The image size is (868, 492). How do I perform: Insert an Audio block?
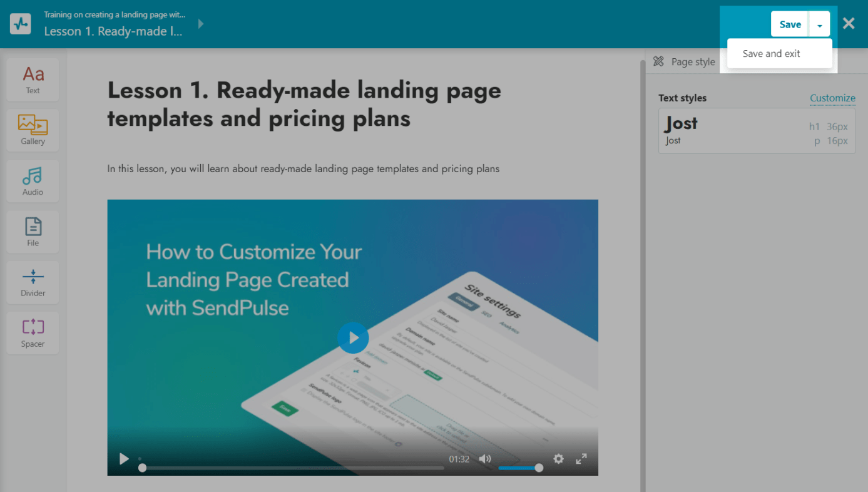(x=33, y=181)
